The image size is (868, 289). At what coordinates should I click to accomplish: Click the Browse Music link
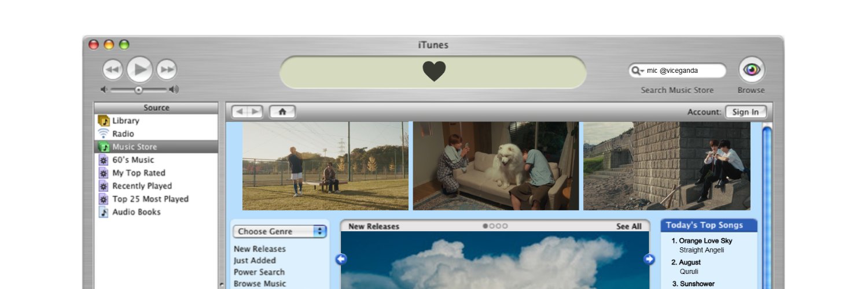pos(260,284)
